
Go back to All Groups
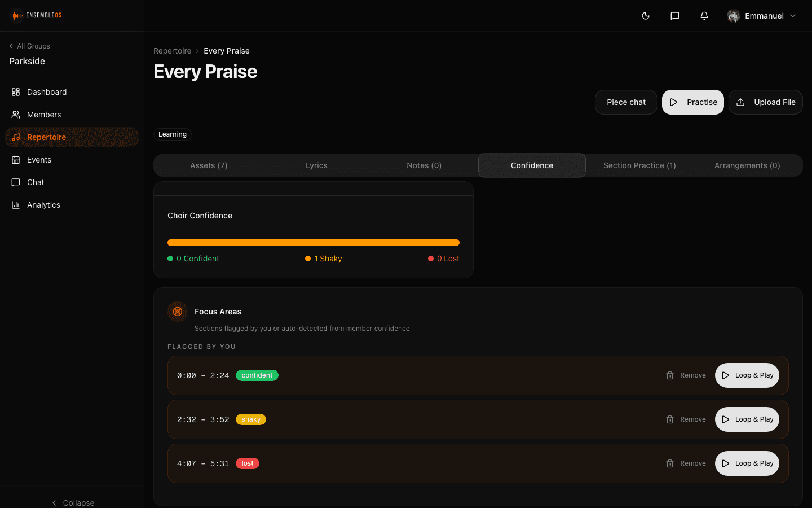tap(30, 46)
